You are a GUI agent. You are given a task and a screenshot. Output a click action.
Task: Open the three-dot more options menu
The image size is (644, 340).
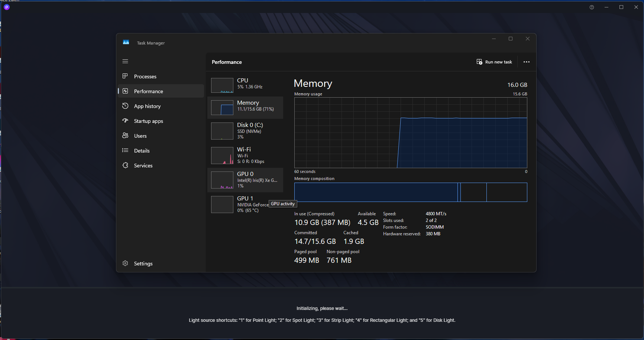(526, 62)
